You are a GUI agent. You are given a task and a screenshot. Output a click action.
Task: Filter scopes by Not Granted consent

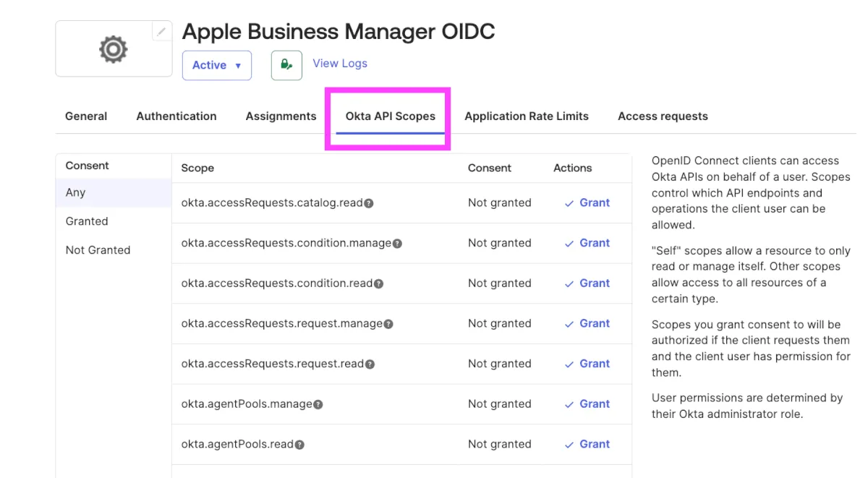pyautogui.click(x=98, y=250)
